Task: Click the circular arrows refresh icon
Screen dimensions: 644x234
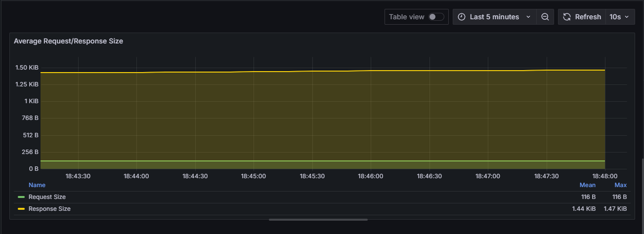Action: [567, 17]
